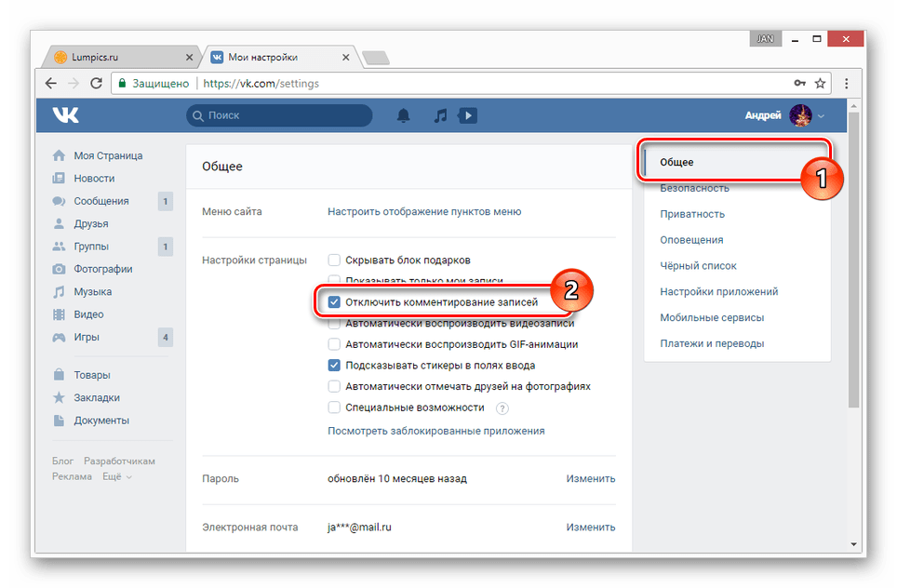This screenshot has width=897, height=588.
Task: Click the camera icon beside Фотографии
Action: click(x=59, y=270)
